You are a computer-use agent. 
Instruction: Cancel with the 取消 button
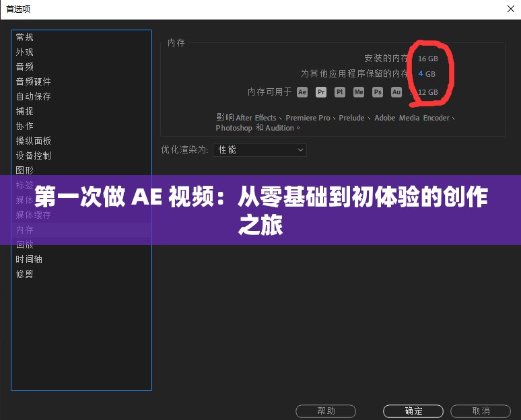click(481, 411)
